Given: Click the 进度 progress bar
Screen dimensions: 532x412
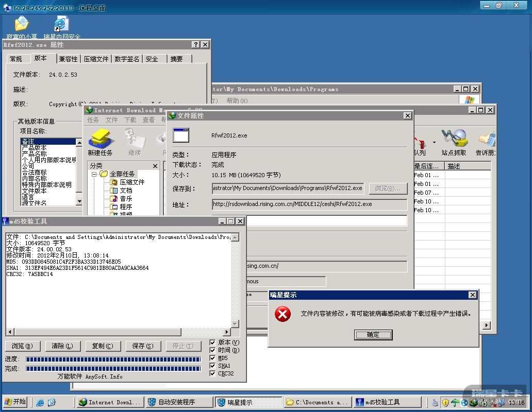Looking at the screenshot, I should (113, 359).
